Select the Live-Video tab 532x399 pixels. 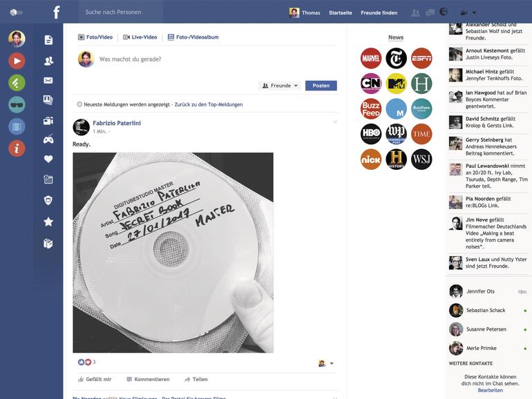point(140,37)
